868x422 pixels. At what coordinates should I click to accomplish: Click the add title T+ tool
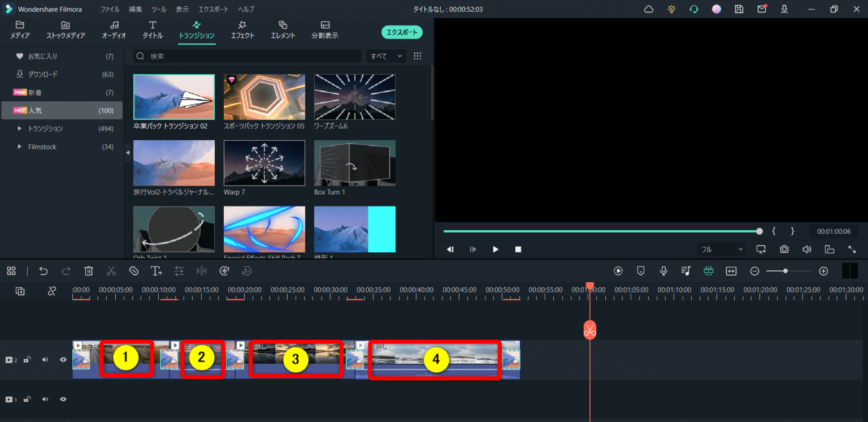point(157,271)
